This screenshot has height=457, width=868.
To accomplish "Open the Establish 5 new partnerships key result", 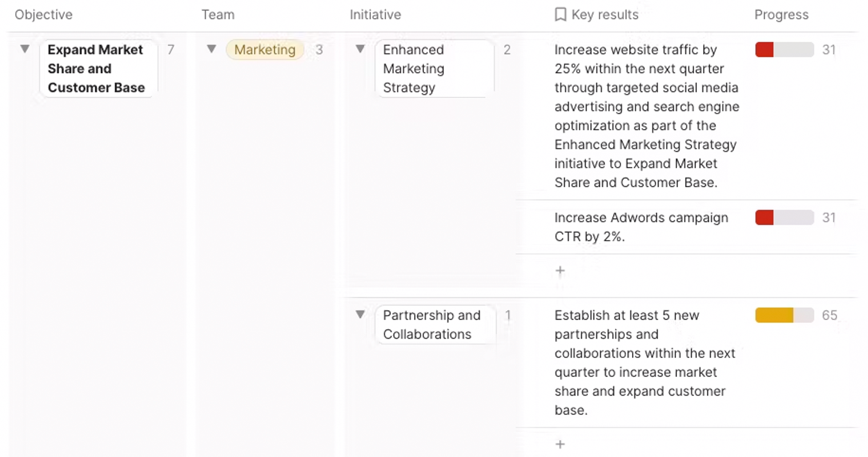I will click(x=644, y=362).
